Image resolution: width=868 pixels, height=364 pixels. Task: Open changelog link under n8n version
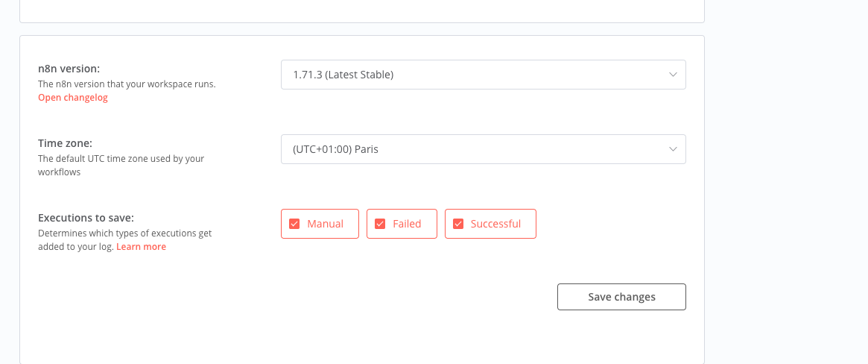(x=73, y=98)
